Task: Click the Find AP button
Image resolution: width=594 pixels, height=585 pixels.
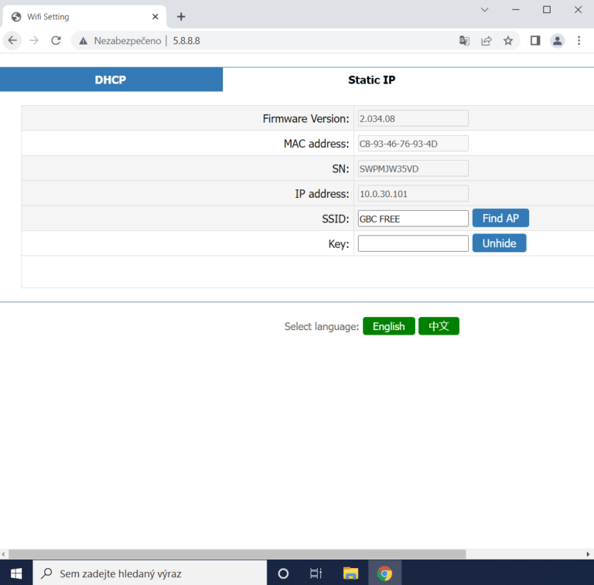Action: coord(500,218)
